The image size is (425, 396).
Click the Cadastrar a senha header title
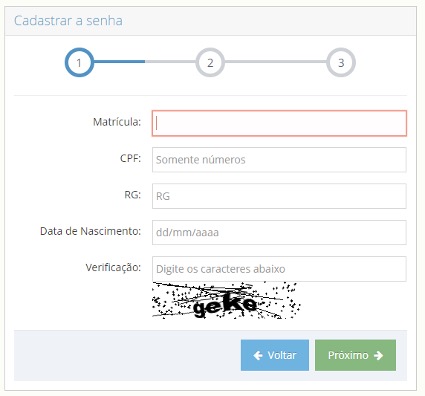68,21
